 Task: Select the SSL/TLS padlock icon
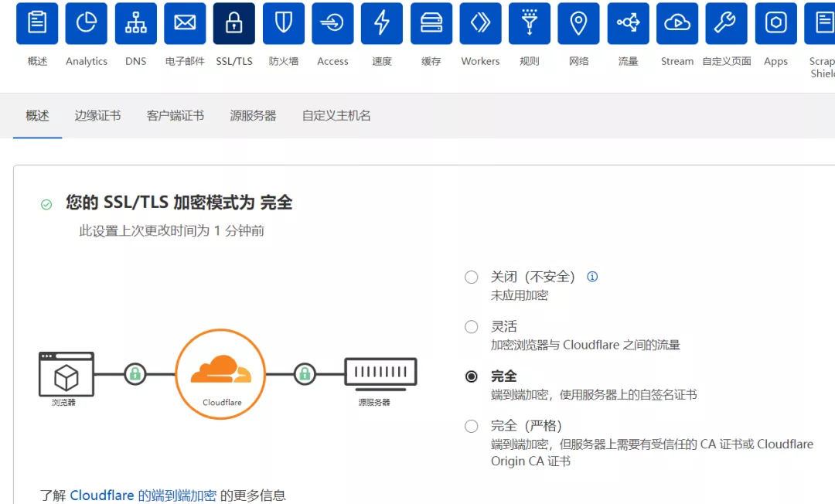tap(234, 23)
